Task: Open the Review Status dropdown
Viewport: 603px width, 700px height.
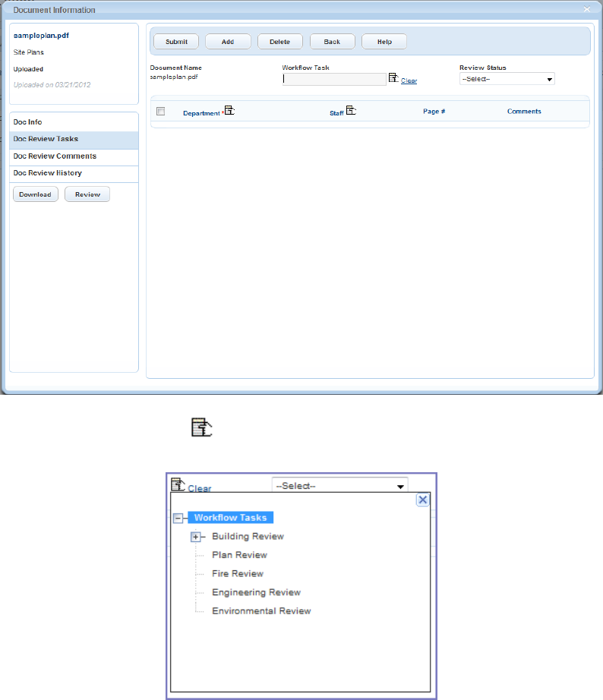Action: (507, 79)
